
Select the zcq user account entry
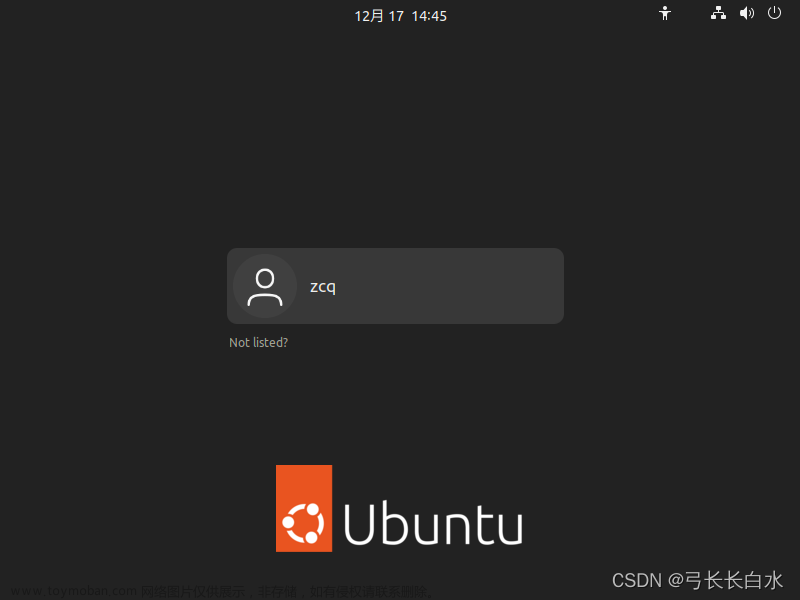(x=395, y=285)
